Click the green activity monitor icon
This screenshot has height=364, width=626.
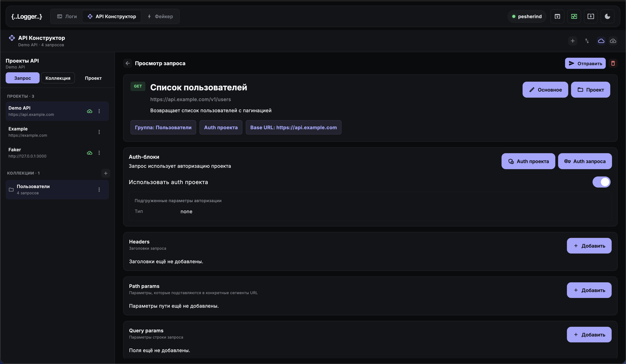574,16
